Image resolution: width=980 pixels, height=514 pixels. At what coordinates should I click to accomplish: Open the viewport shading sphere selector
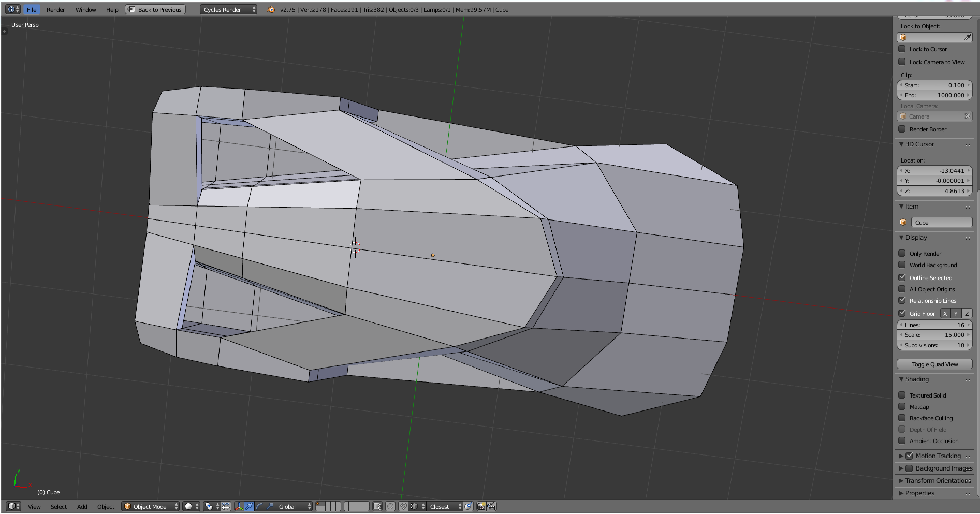[x=191, y=506]
